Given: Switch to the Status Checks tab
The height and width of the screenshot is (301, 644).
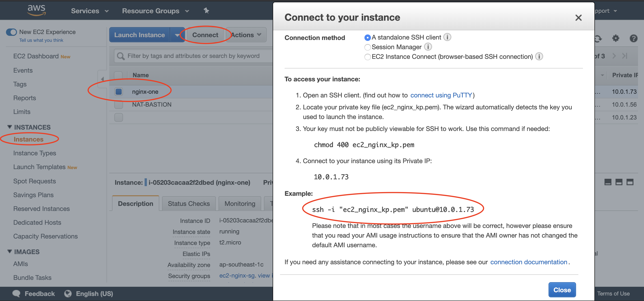Looking at the screenshot, I should [x=188, y=204].
